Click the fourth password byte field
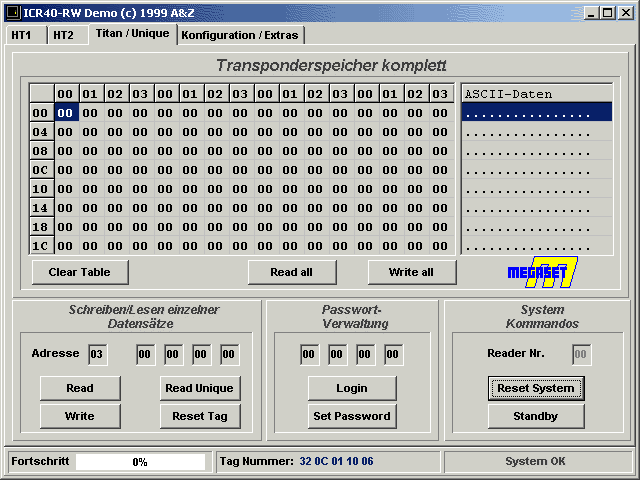Viewport: 640px width, 480px height. [x=394, y=354]
